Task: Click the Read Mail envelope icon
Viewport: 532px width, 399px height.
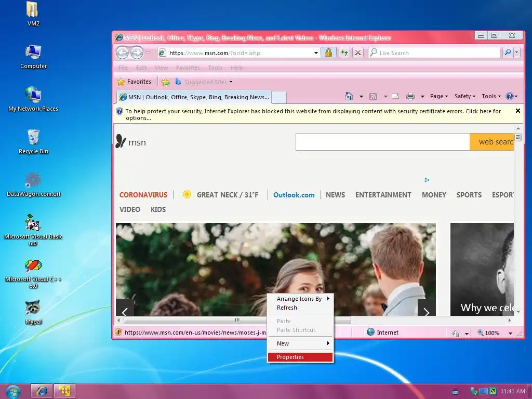Action: [x=395, y=96]
